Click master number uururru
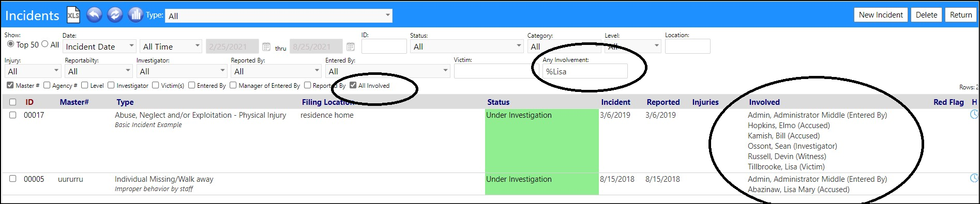Screen dimensions: 980x204 70,179
